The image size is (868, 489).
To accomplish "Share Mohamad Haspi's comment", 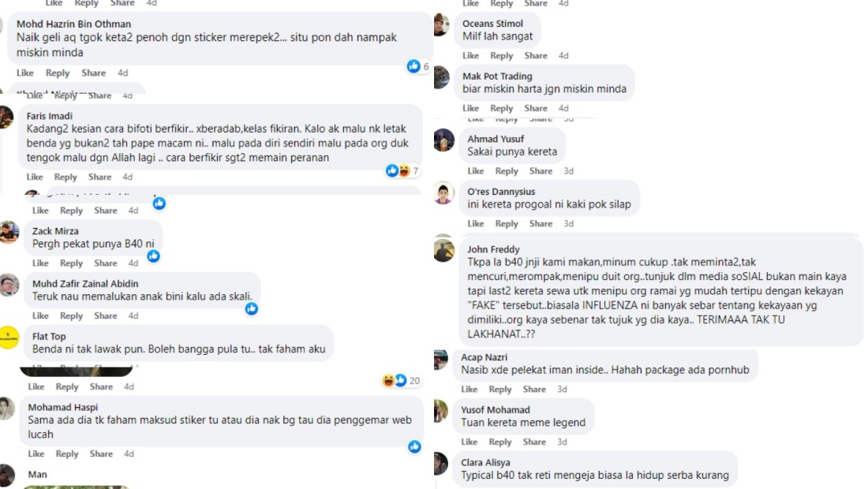I will [x=101, y=453].
